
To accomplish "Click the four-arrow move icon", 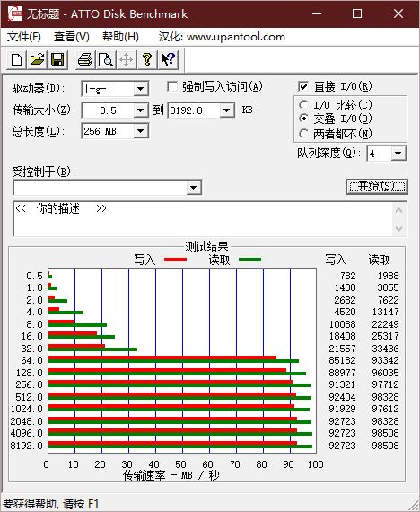I will click(127, 60).
